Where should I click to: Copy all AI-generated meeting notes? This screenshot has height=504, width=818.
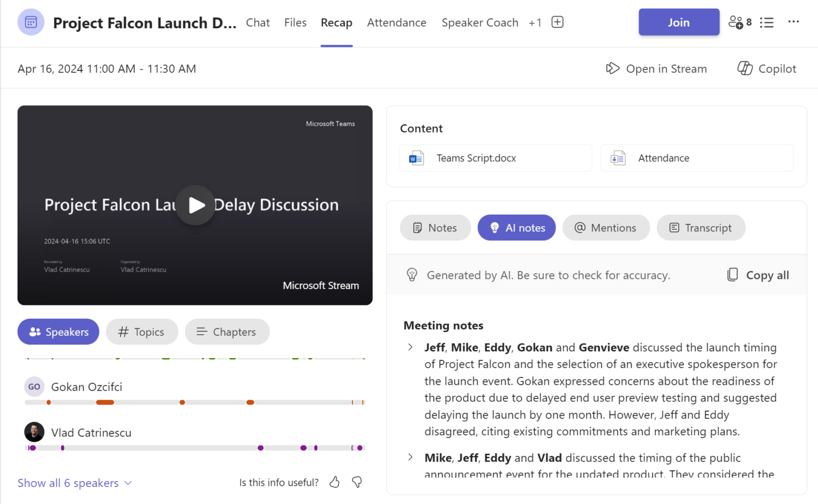pyautogui.click(x=757, y=275)
